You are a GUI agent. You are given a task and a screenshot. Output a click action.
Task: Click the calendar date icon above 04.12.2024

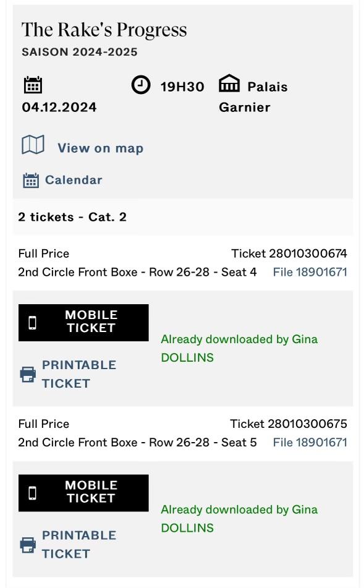click(x=33, y=85)
